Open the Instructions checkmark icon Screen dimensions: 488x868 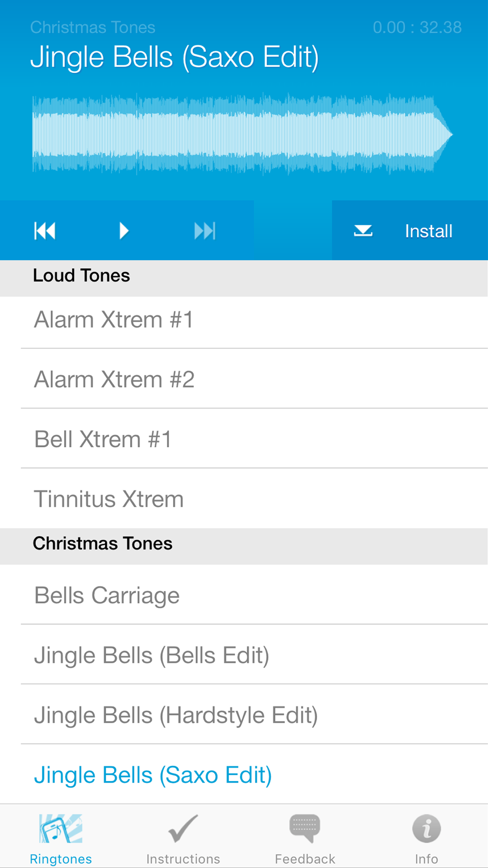183,828
